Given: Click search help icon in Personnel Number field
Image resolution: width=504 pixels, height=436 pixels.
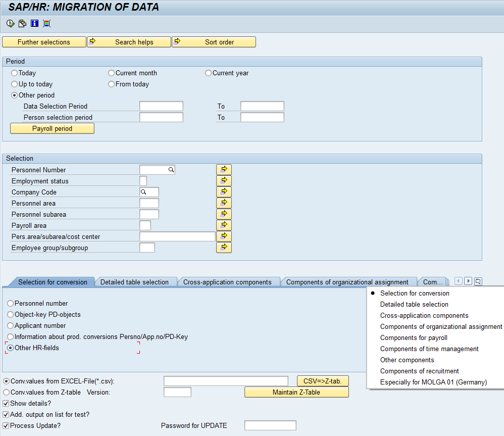Looking at the screenshot, I should coord(171,170).
